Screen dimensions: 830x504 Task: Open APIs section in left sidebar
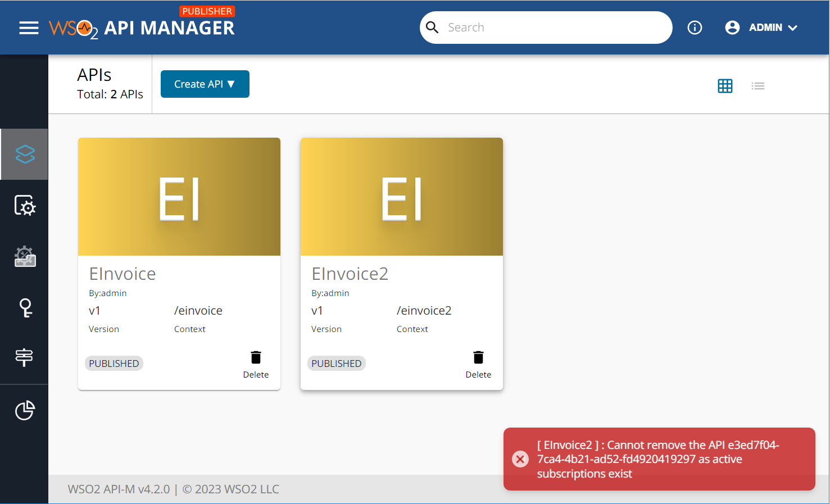coord(25,155)
